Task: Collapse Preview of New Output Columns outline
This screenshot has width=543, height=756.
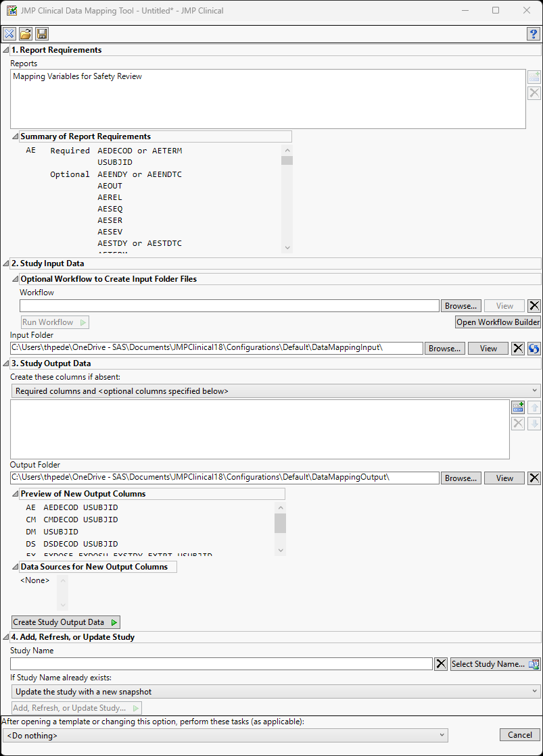Action: coord(16,494)
